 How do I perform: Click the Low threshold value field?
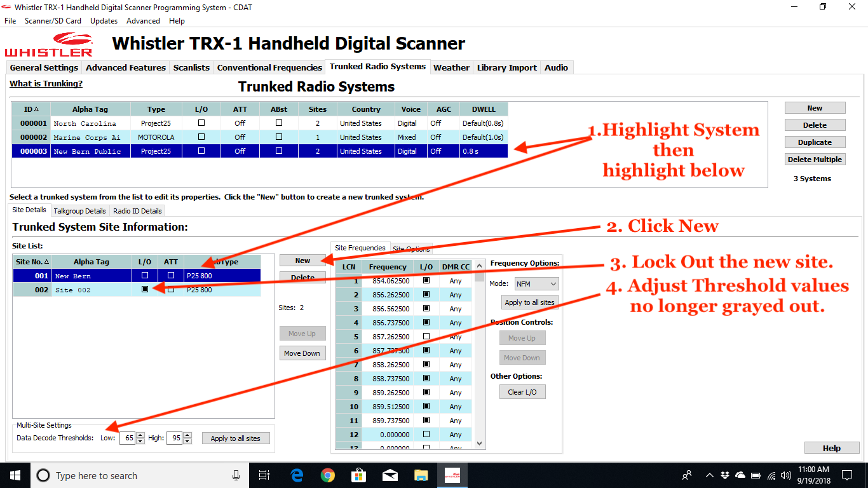[x=127, y=438]
